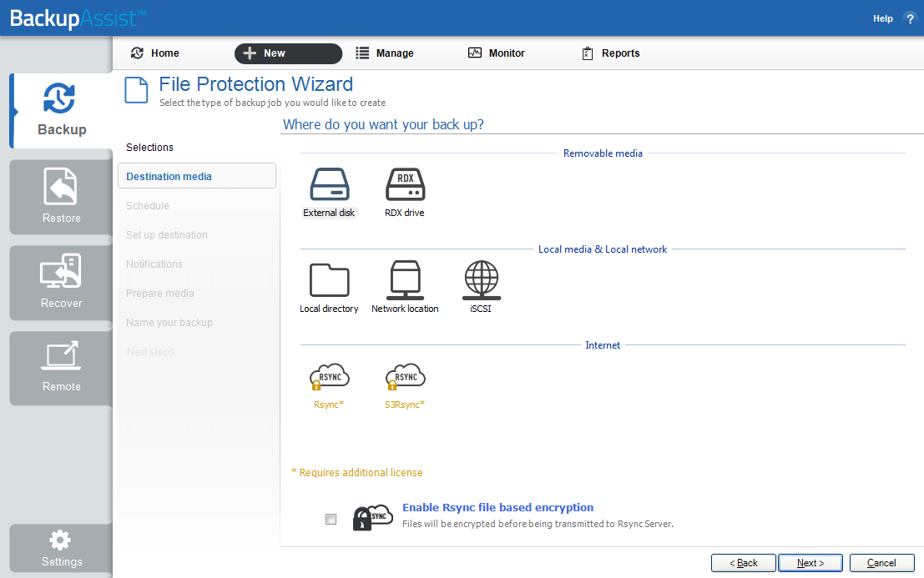Click the BackupAssist logo

point(78,18)
